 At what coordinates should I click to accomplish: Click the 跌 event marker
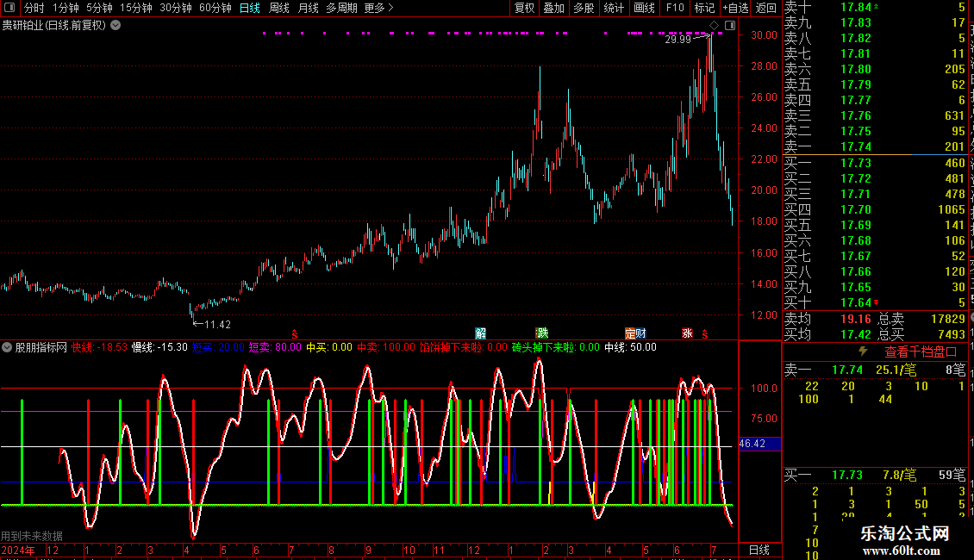coord(541,333)
